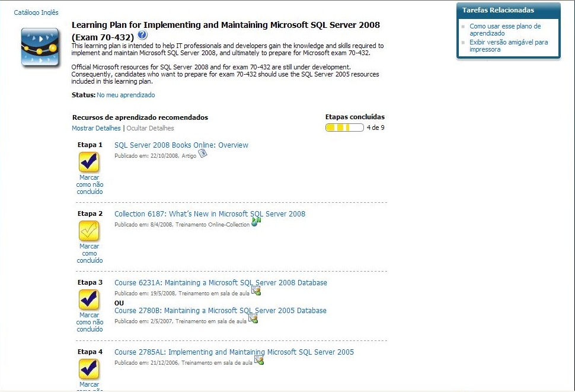The width and height of the screenshot is (575, 392).
Task: Click the online training icon for Collection 6187
Action: 256,222
